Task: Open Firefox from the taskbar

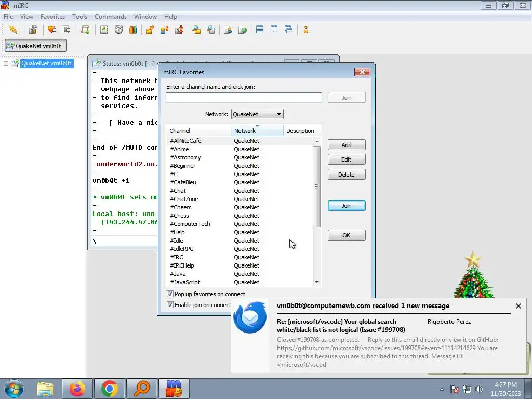Action: [x=77, y=389]
